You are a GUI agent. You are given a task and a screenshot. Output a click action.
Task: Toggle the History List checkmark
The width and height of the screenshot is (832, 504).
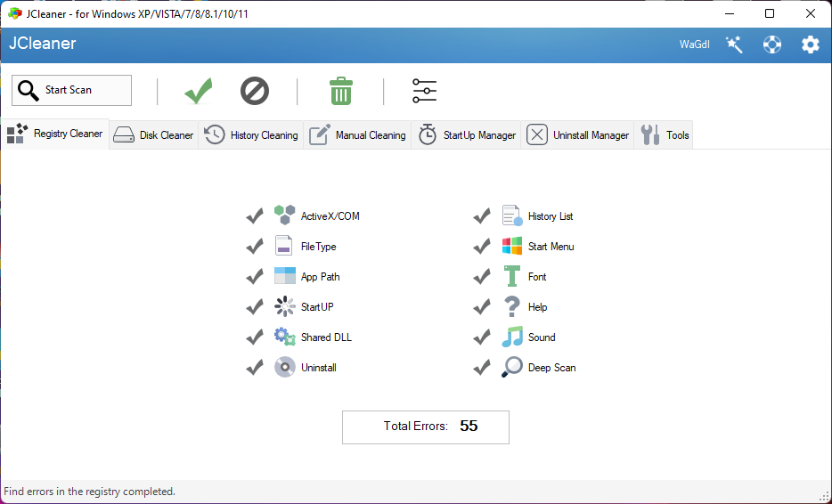coord(482,215)
